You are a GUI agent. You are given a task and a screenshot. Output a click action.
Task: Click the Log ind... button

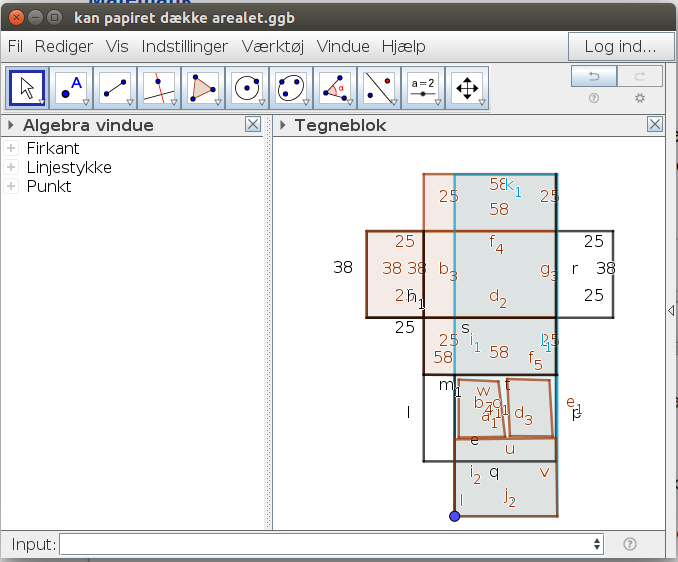pos(620,46)
